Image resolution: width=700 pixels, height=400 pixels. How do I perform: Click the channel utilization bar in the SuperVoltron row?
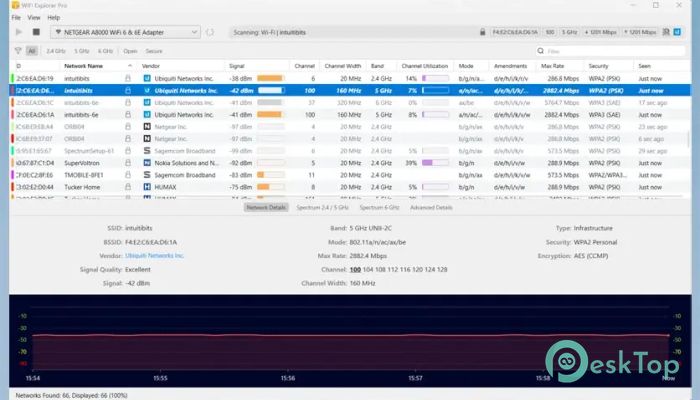435,163
